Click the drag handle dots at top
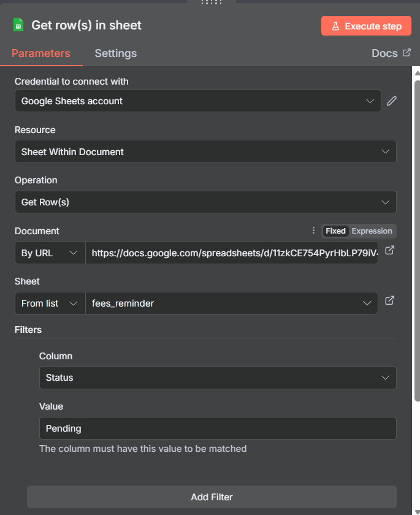420x515 pixels. coord(210,2)
